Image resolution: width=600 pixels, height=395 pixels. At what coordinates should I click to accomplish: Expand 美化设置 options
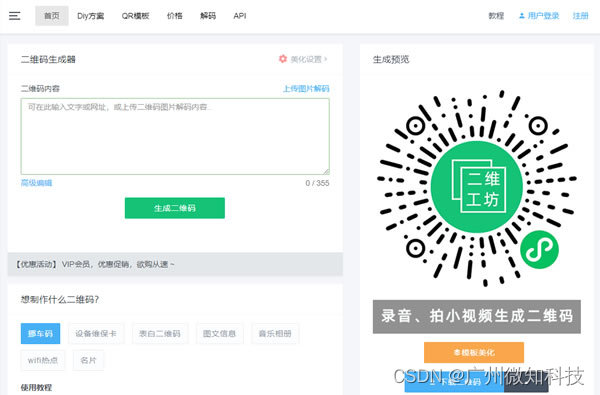point(309,59)
